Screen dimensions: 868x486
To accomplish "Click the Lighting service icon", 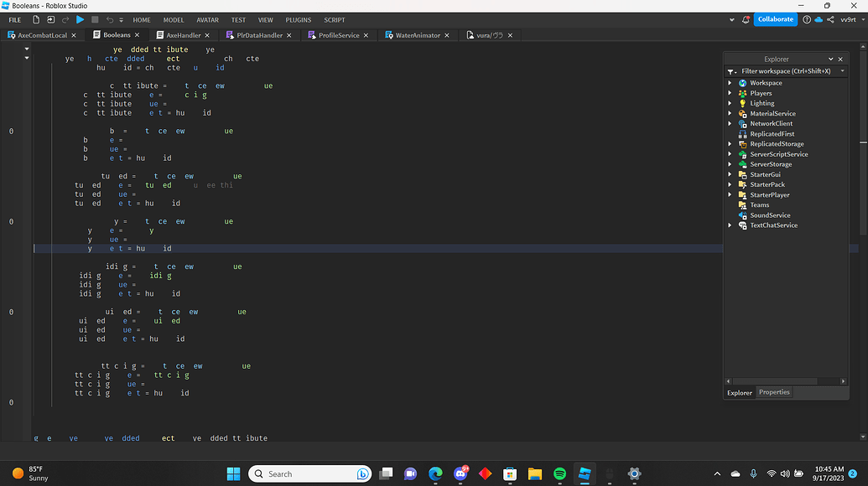I will click(x=741, y=103).
